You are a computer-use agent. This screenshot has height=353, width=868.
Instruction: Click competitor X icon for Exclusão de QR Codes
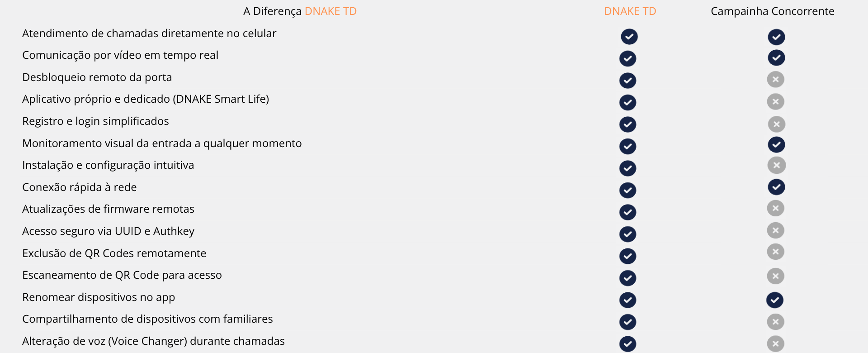click(x=776, y=252)
